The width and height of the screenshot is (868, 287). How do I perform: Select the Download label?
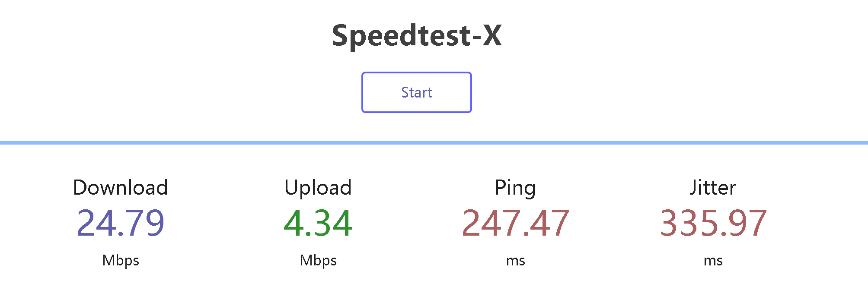click(x=121, y=187)
